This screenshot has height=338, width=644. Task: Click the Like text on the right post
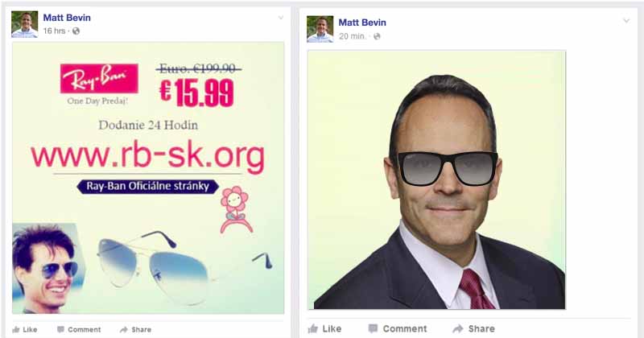click(332, 328)
